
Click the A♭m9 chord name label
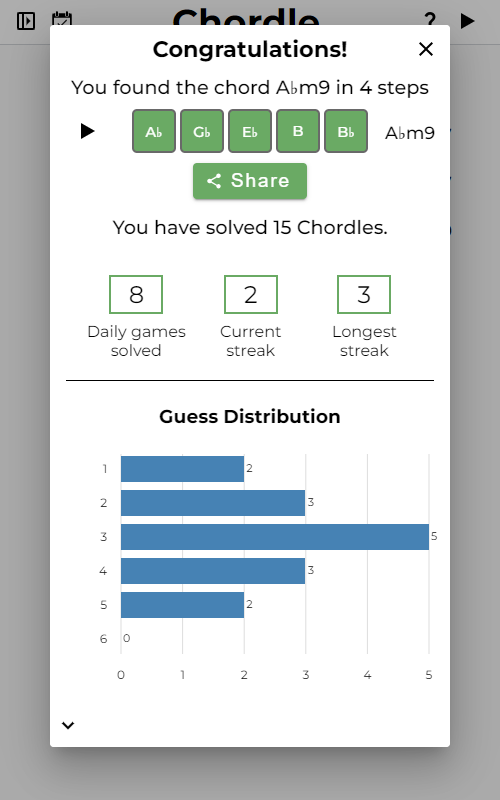click(410, 133)
